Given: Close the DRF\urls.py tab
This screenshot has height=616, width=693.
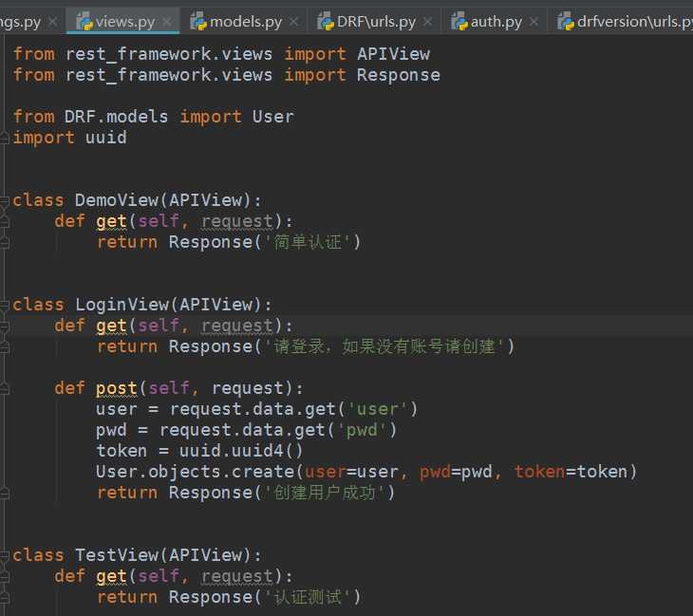Looking at the screenshot, I should (427, 21).
